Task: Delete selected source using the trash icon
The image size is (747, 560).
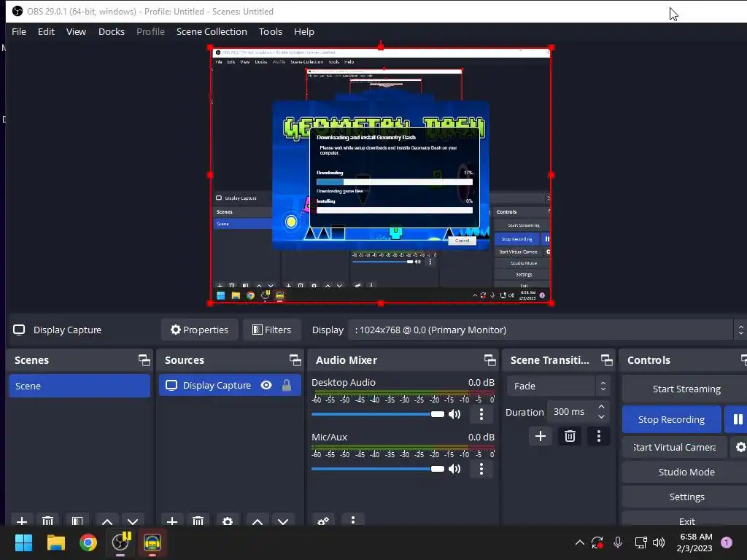Action: coord(198,521)
